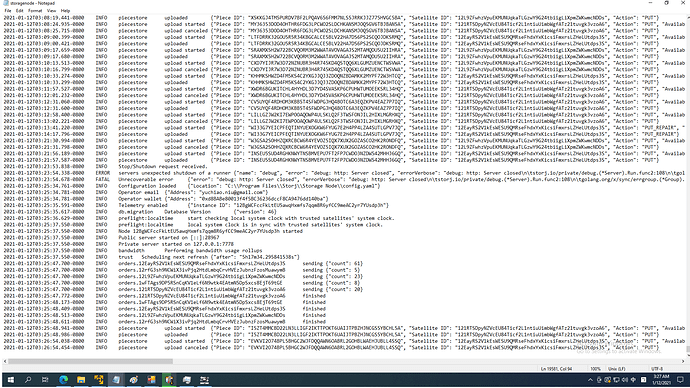Show hidden system tray icons
Screen dimensions: 690x388
click(x=590, y=380)
